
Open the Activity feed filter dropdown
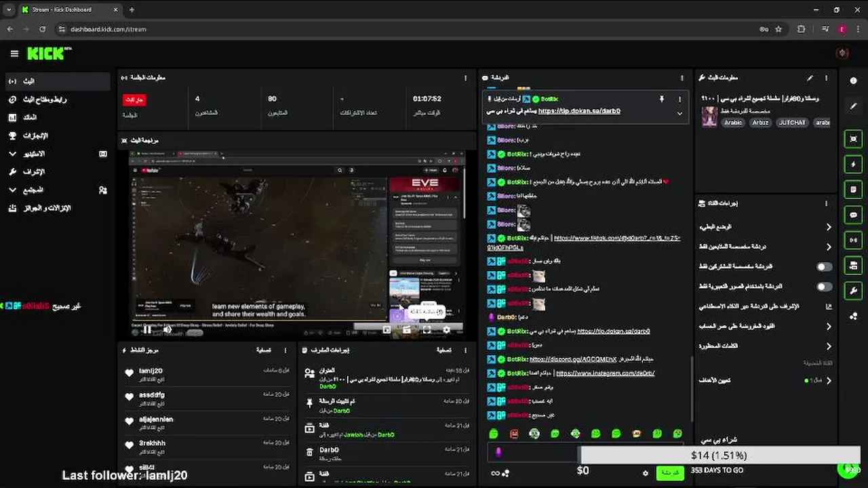264,350
